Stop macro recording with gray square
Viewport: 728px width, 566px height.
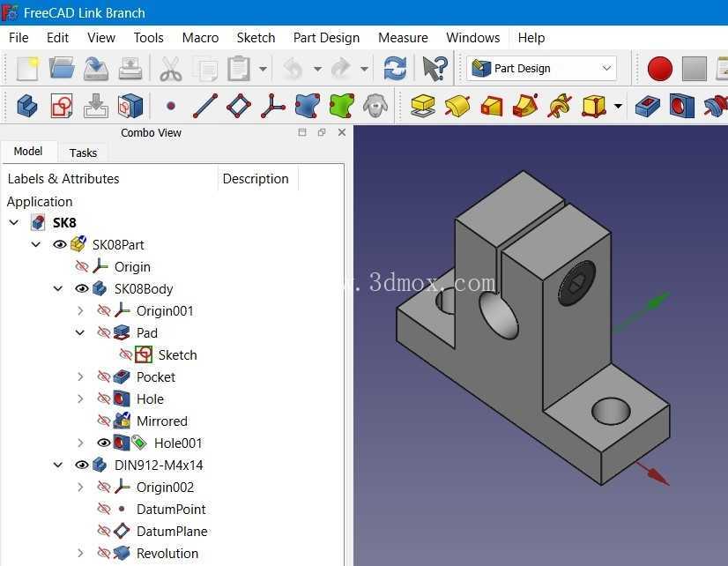tap(695, 69)
